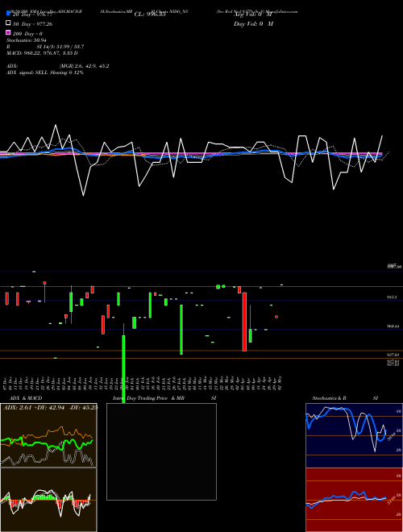Click the 'ADX signal: SELL' text line

tap(45, 73)
